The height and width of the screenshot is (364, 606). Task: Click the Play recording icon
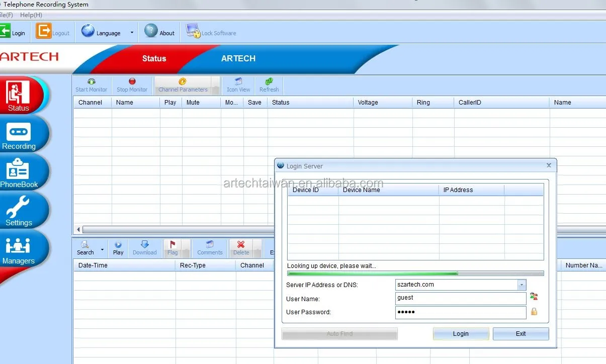click(118, 245)
